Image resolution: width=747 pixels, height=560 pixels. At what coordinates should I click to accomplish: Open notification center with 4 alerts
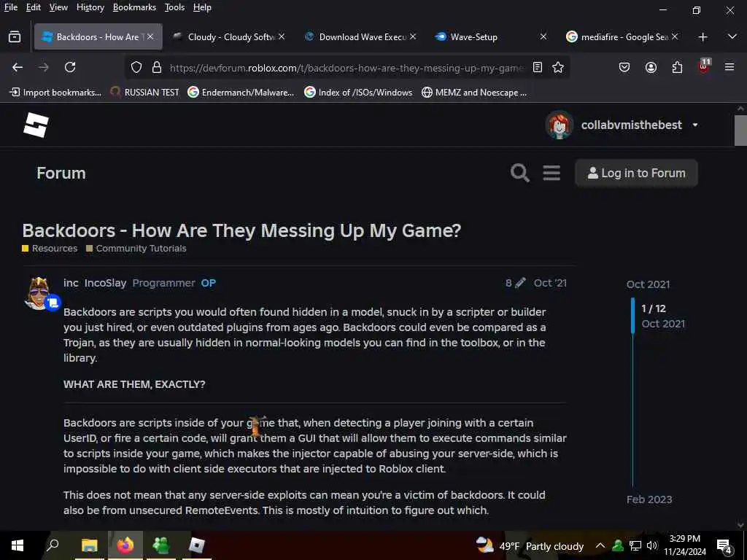coord(724,546)
